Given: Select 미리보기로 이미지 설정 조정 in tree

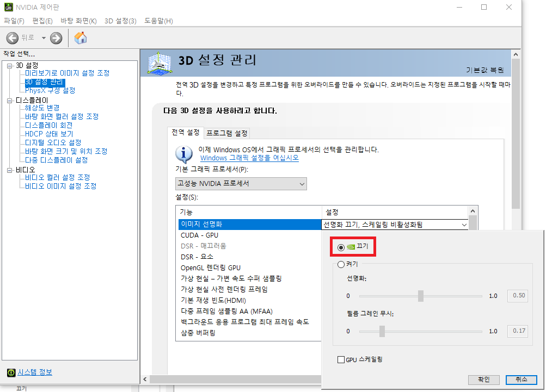Looking at the screenshot, I should [x=67, y=73].
